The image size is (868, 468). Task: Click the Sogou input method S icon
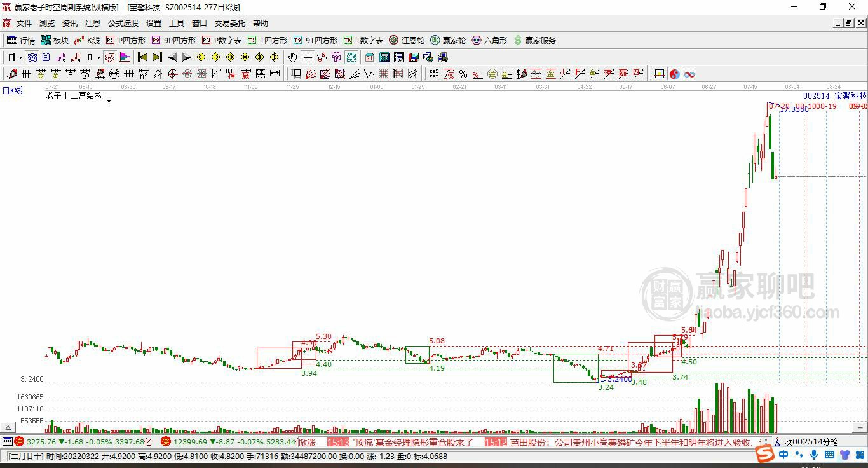tap(766, 454)
